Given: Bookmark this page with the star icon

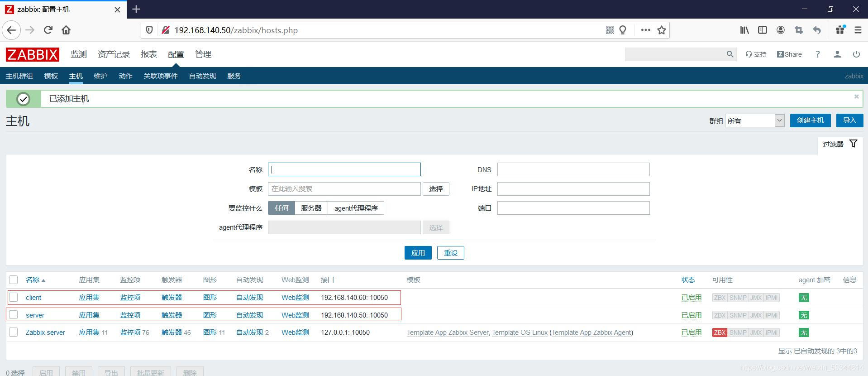Looking at the screenshot, I should click(662, 30).
